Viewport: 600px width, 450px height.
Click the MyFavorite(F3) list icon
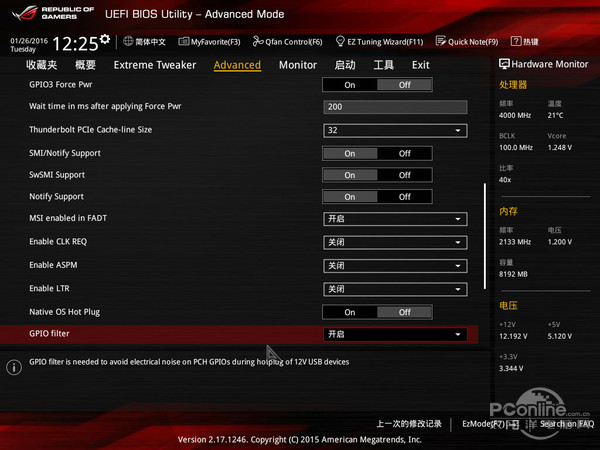click(x=184, y=41)
